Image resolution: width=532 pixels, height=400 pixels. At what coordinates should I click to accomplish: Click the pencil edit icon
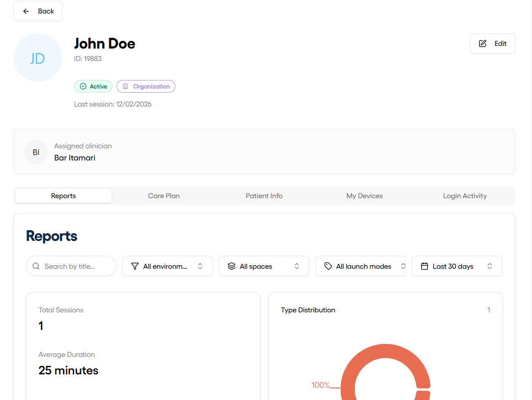(x=483, y=44)
